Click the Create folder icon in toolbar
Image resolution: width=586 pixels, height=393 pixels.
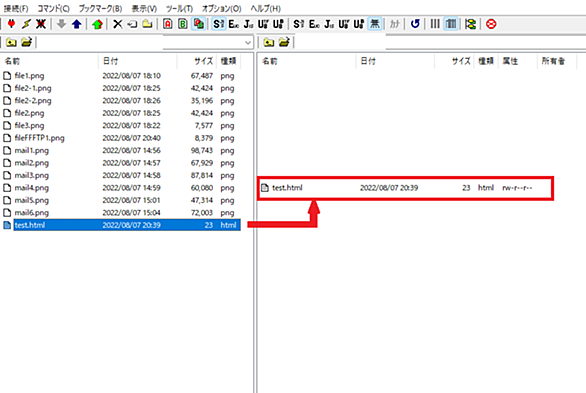click(x=147, y=24)
